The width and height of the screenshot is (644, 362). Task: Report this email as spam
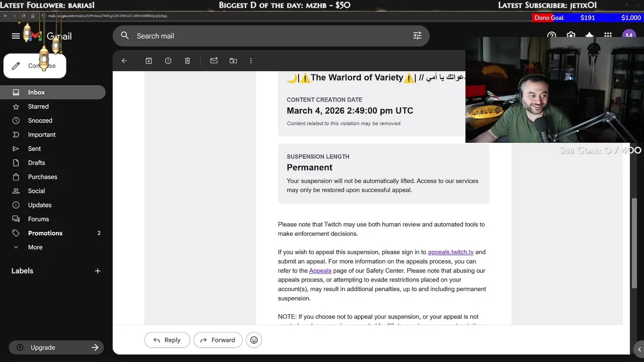(168, 61)
